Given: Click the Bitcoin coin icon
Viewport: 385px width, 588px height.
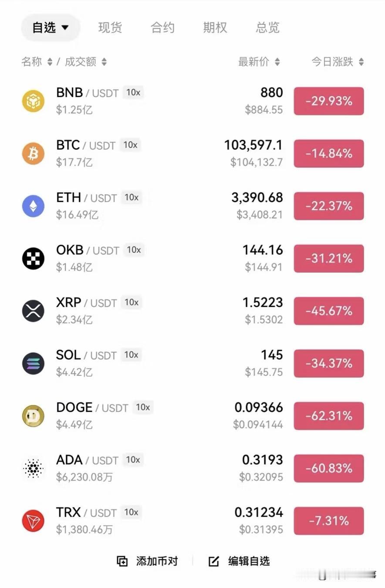Looking at the screenshot, I should (x=33, y=153).
